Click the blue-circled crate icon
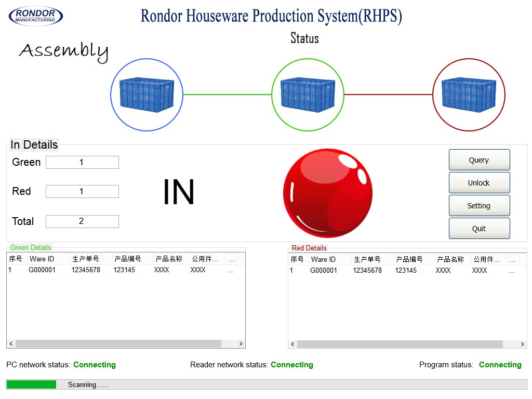Image resolution: width=532 pixels, height=399 pixels. coord(147,95)
